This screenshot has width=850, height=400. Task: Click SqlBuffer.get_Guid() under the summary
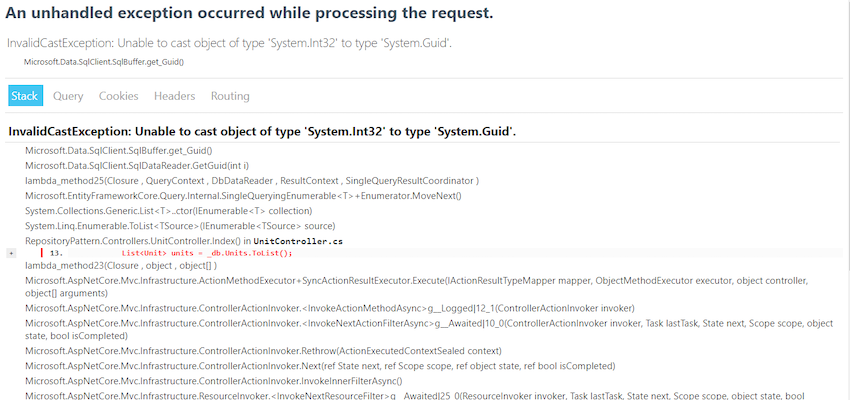[x=104, y=62]
